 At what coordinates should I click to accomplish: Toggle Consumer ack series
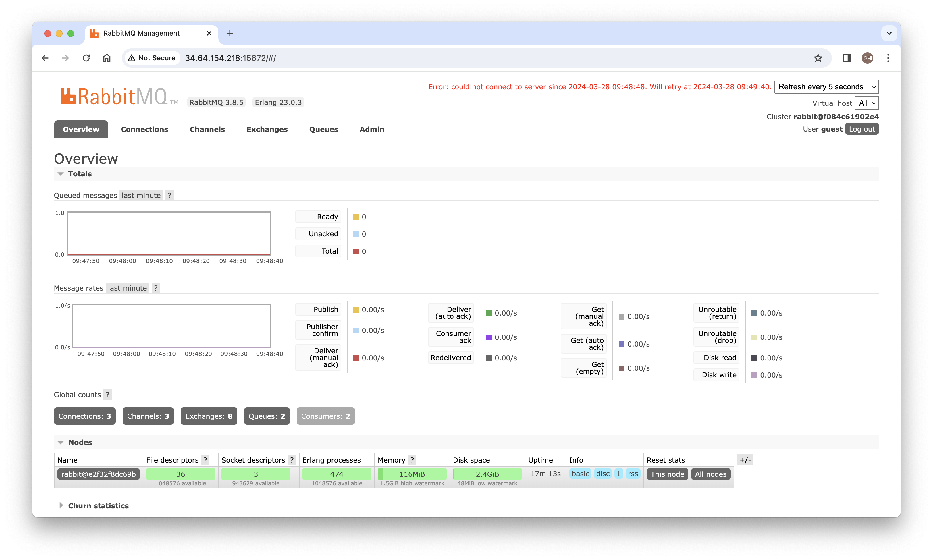coord(451,337)
